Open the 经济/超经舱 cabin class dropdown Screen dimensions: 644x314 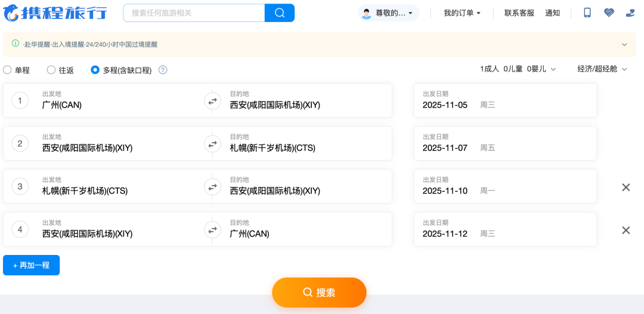[x=602, y=69]
